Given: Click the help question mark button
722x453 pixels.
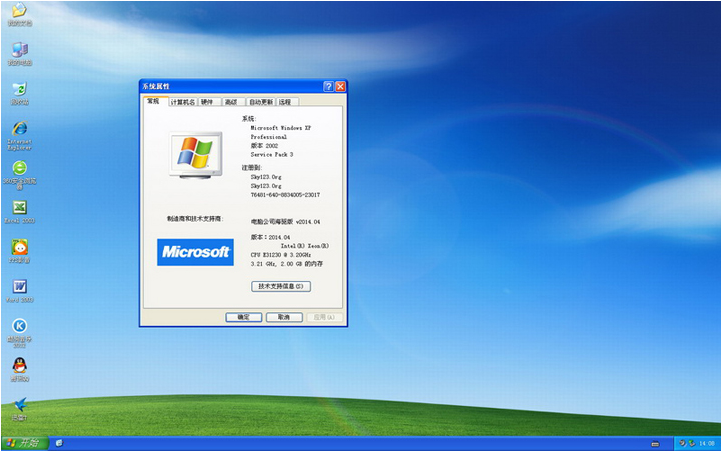Looking at the screenshot, I should pos(328,87).
